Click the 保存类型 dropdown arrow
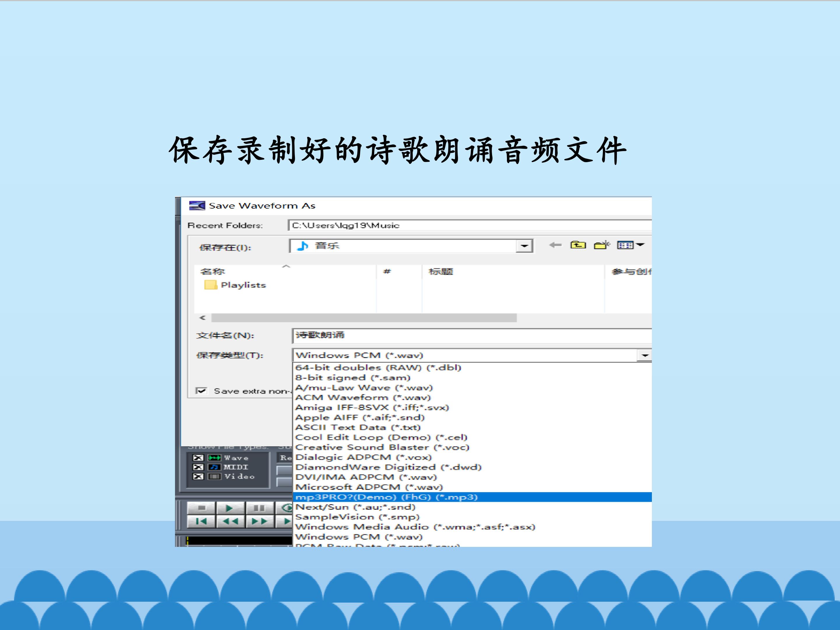Viewport: 840px width, 630px height. click(x=644, y=356)
